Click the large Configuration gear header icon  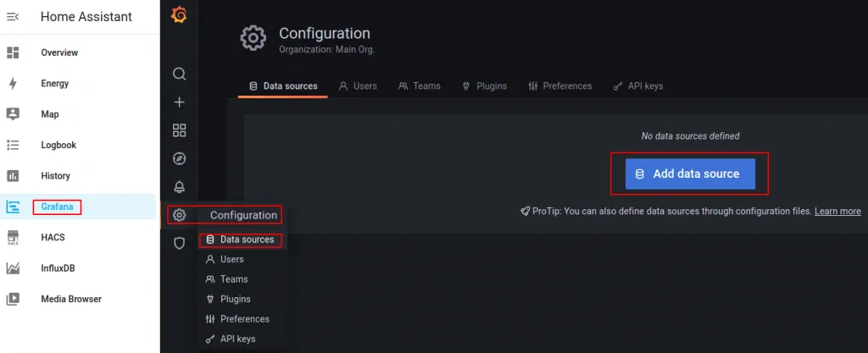[x=253, y=38]
